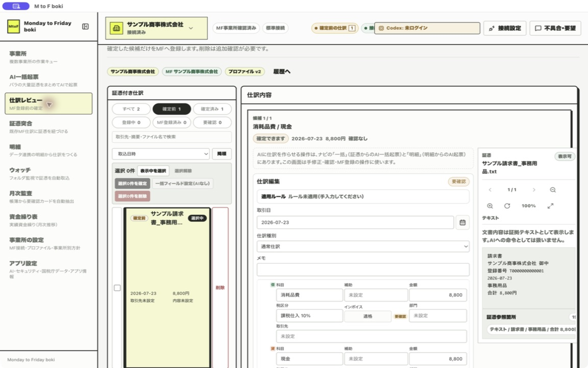The image size is (588, 368).
Task: Click インボイス 適格 field
Action: click(x=367, y=316)
